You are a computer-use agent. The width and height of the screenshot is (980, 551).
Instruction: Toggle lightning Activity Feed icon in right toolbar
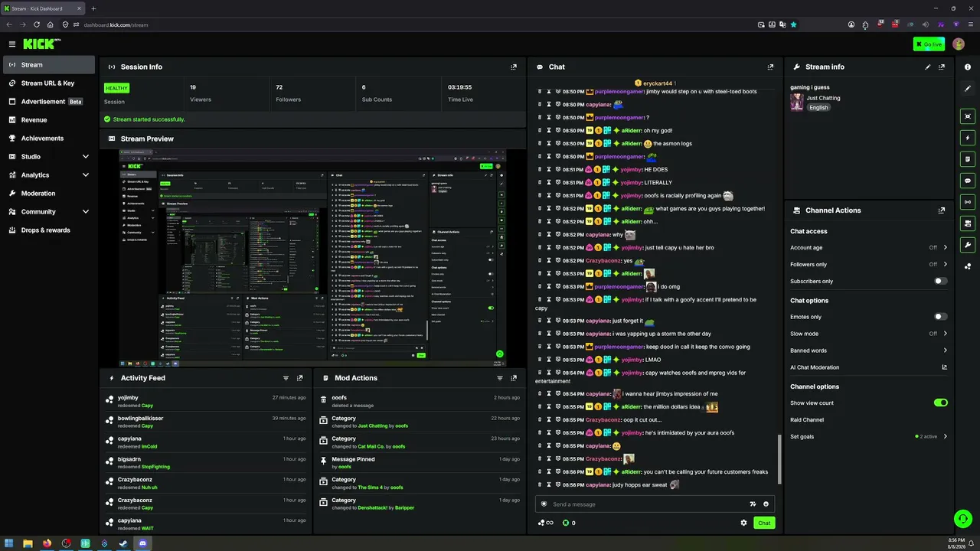[x=968, y=138]
